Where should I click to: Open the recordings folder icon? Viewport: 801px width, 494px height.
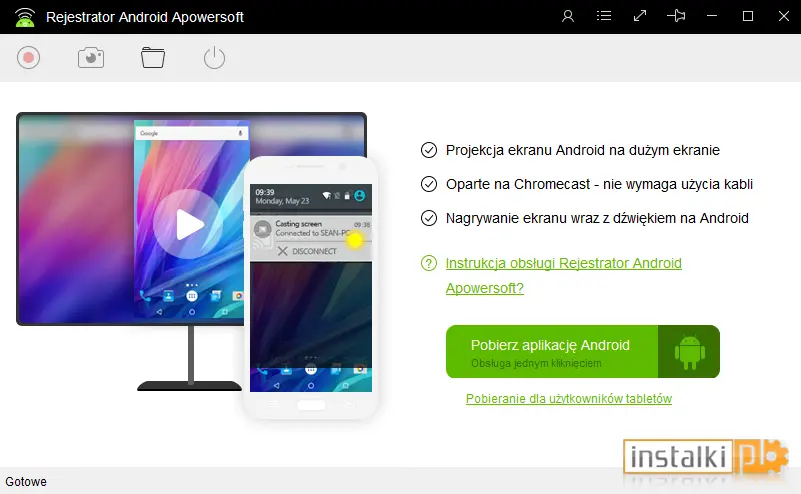tap(153, 58)
